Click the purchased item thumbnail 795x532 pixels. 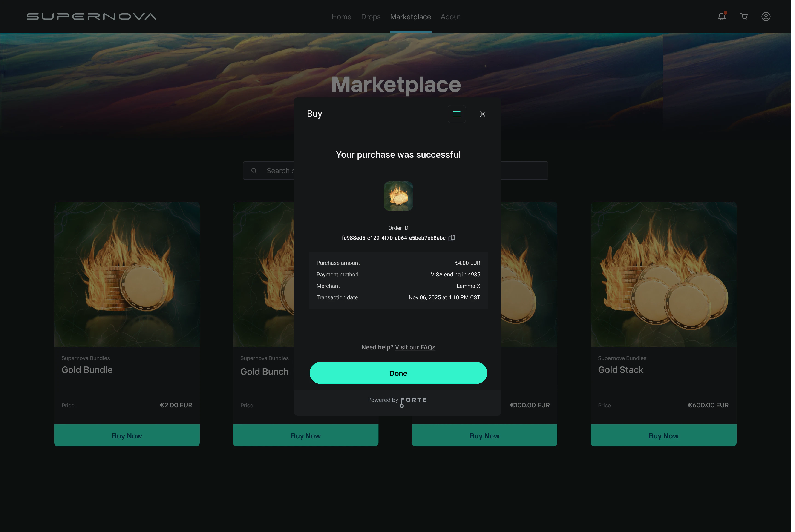point(398,196)
